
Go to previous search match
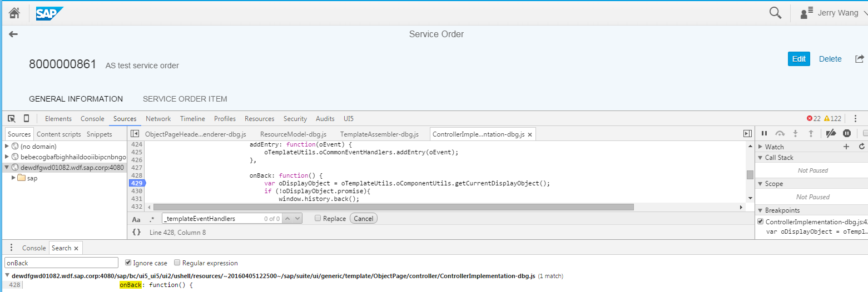[x=287, y=219]
